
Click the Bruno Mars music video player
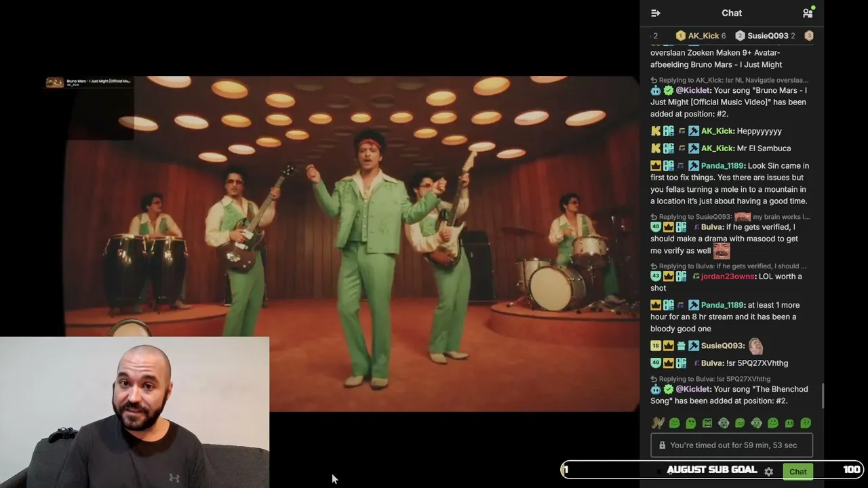pos(353,244)
